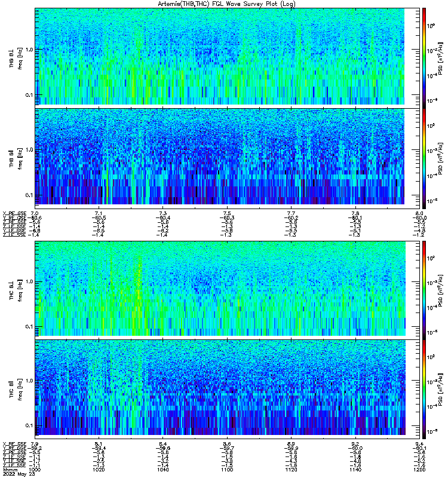Click the 1200 time tick label

[x=419, y=470]
